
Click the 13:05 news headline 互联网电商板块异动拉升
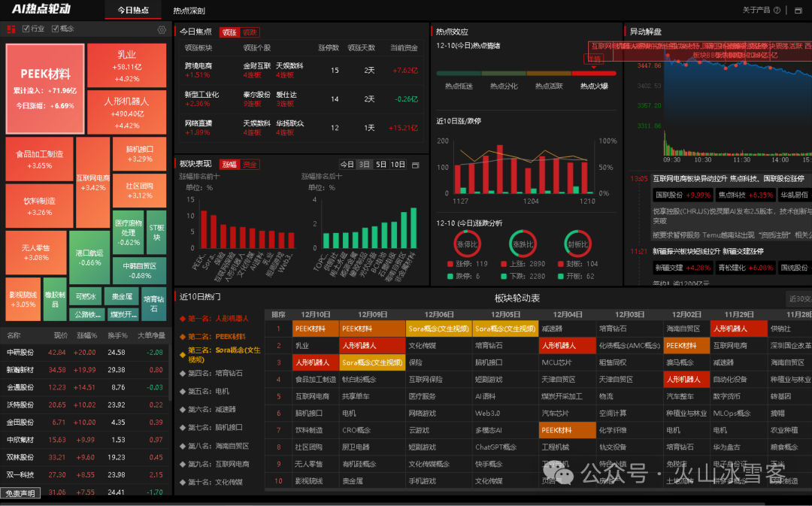(728, 179)
